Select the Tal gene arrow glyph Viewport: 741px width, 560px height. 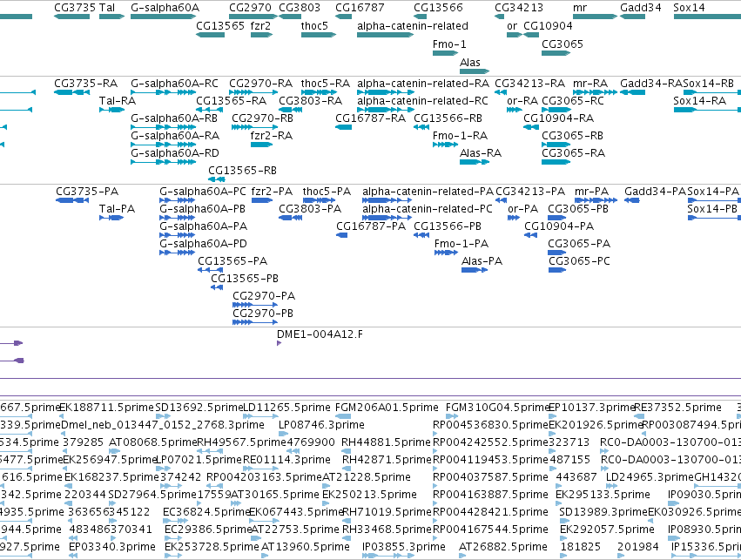pyautogui.click(x=111, y=17)
